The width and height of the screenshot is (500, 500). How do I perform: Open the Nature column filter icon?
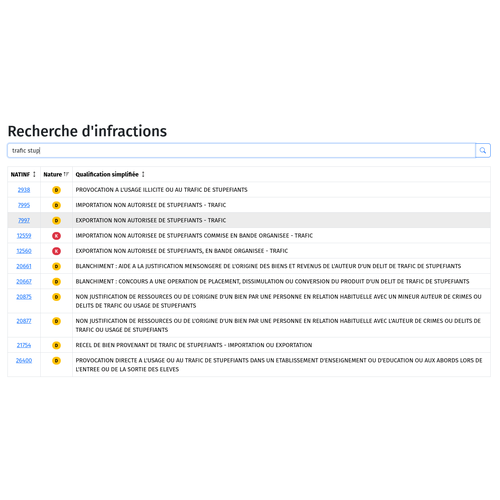click(x=66, y=174)
